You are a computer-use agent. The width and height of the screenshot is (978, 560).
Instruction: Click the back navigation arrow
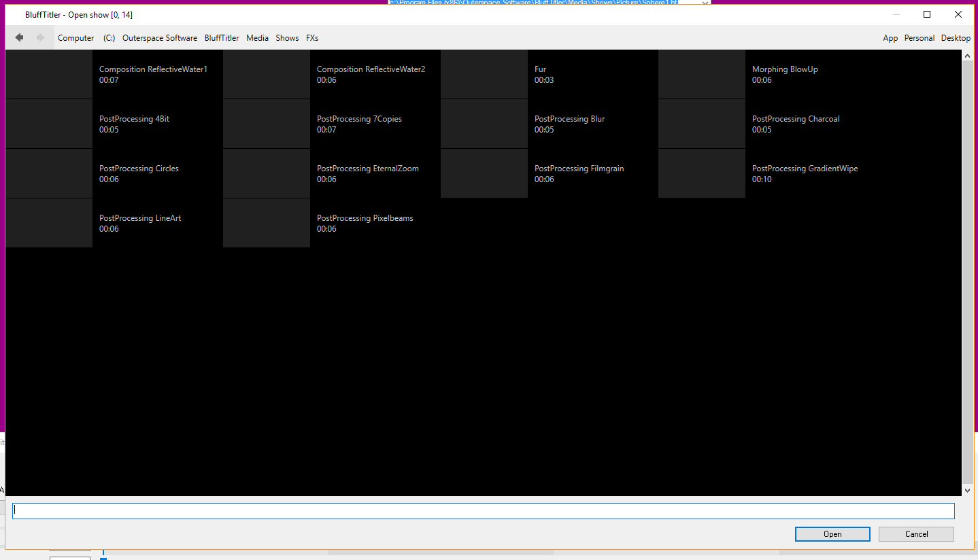click(x=19, y=38)
